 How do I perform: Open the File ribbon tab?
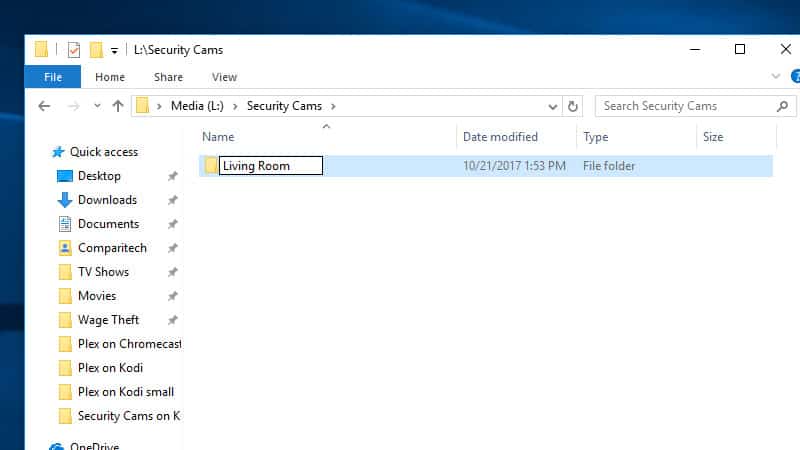coord(53,77)
